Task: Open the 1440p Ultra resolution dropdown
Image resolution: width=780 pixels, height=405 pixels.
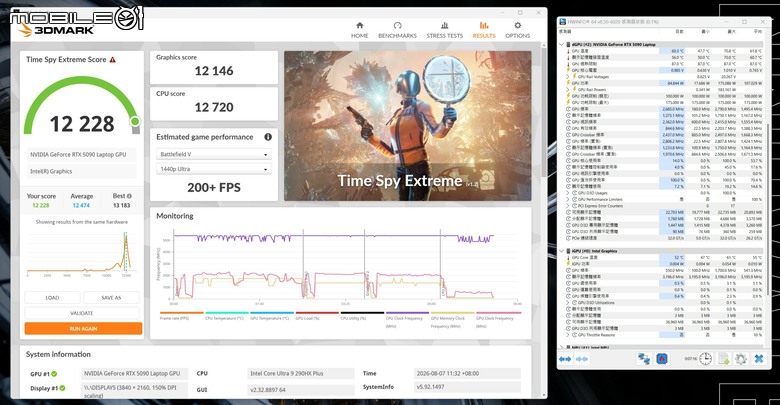Action: [x=214, y=169]
